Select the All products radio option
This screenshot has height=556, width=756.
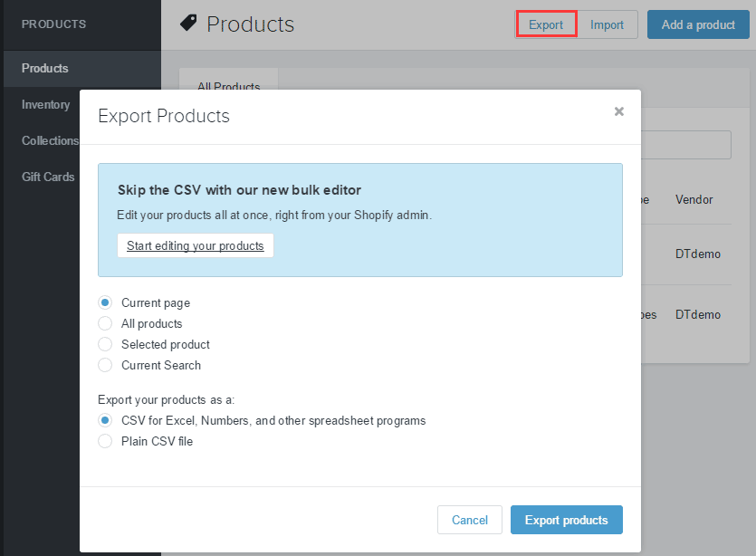105,324
